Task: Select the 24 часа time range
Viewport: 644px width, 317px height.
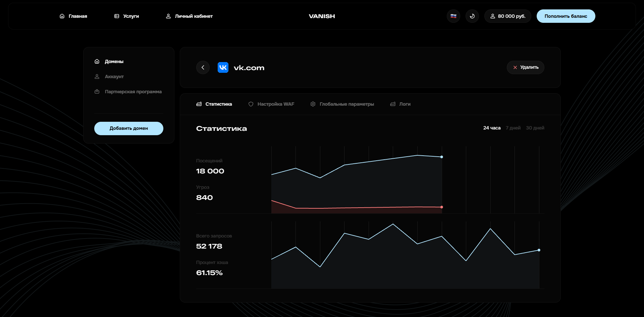Action: point(492,128)
